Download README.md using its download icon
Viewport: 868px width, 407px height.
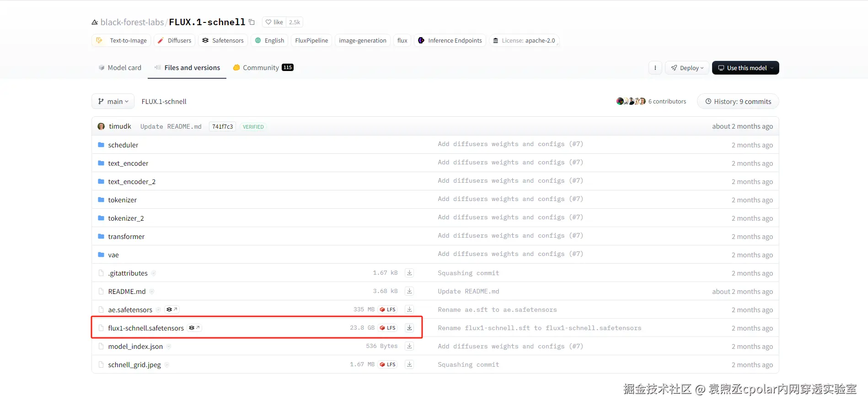(x=409, y=291)
